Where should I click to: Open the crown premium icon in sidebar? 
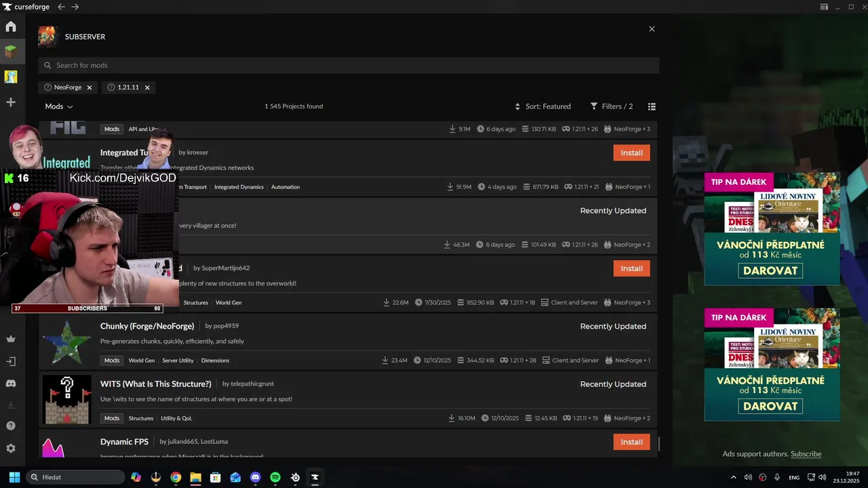11,339
